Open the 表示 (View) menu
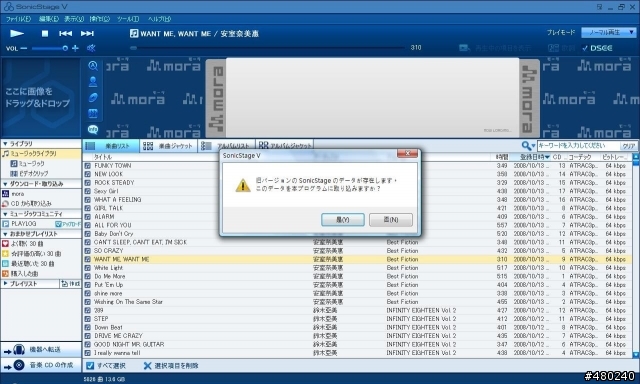Viewport: 640px width, 384px height. click(74, 19)
